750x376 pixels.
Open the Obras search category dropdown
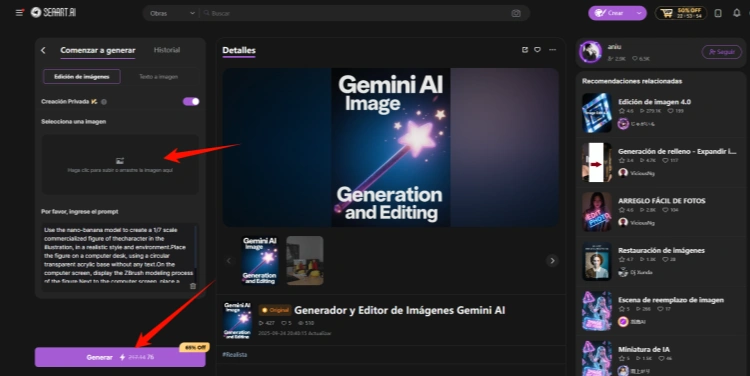(172, 13)
